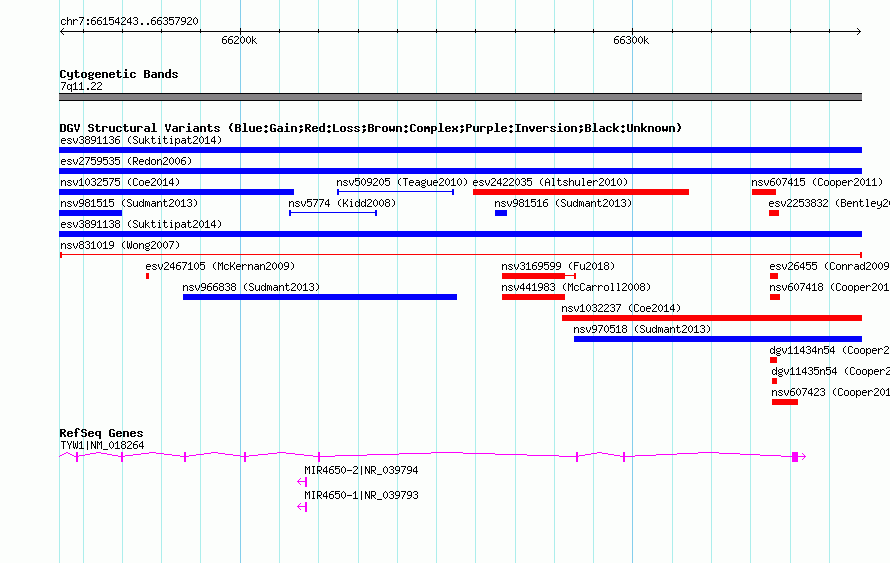Screen dimensions: 890x563
Task: Click the nsv509205 (Teague2010) label
Action: tap(402, 182)
